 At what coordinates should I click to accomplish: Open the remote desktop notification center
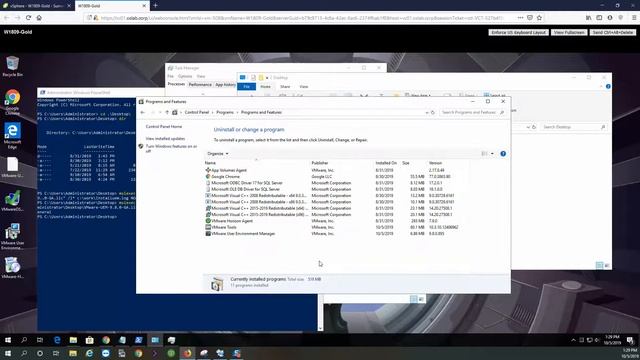pyautogui.click(x=630, y=340)
